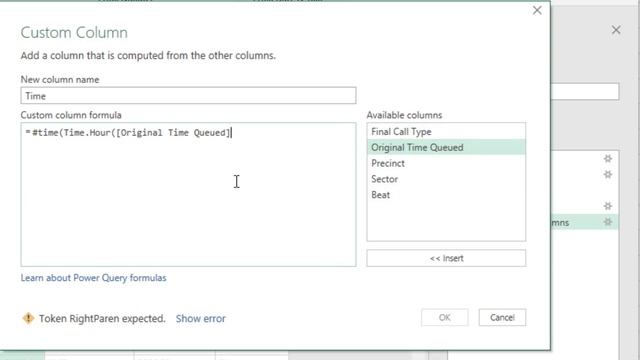Click the << Insert button

446,258
